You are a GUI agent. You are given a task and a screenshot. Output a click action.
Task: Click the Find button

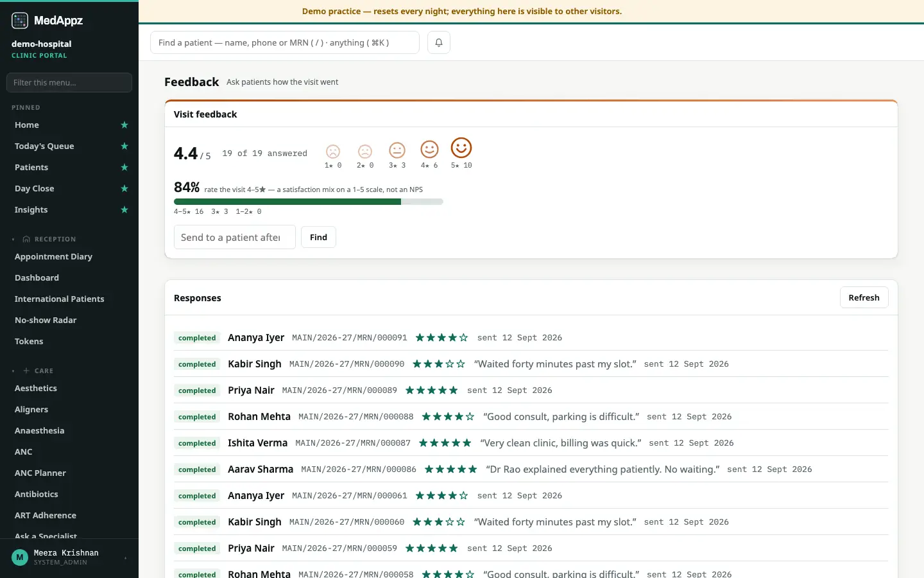[x=318, y=237]
